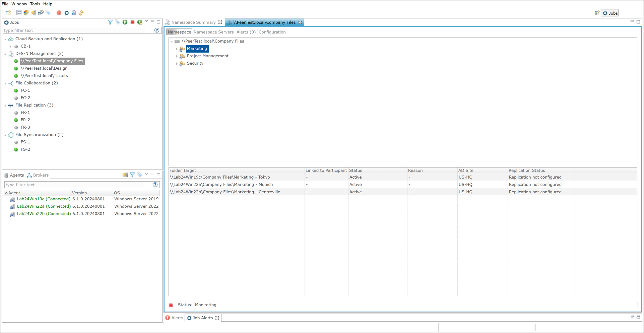Collapse the File Replication group
Screen dimensions: 644x333
5,105
